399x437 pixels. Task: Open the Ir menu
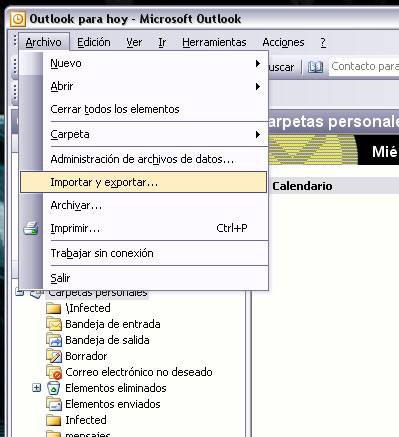(x=162, y=42)
